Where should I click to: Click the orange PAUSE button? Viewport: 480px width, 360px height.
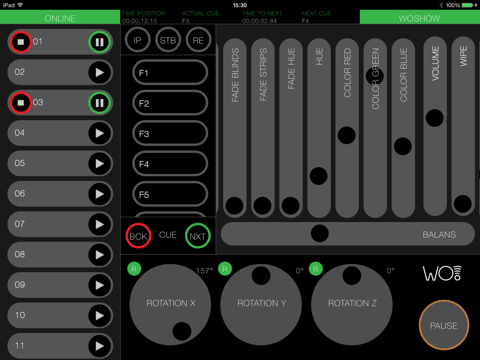[x=444, y=325]
